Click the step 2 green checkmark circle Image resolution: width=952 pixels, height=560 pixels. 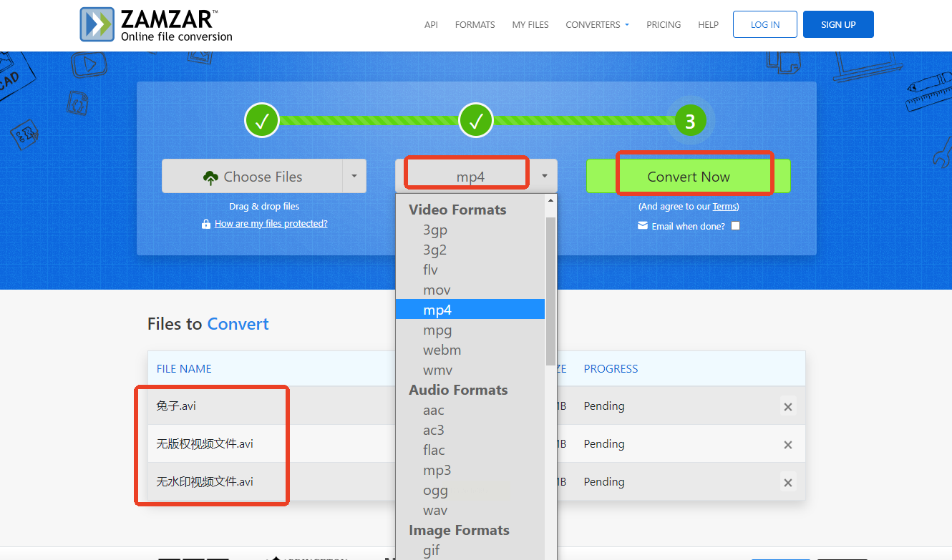(x=476, y=120)
